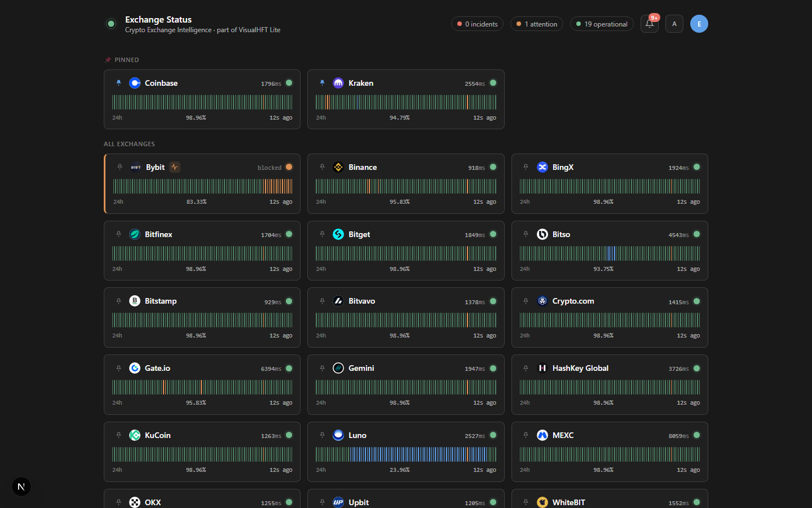Click the Bitget logo icon

[338, 234]
